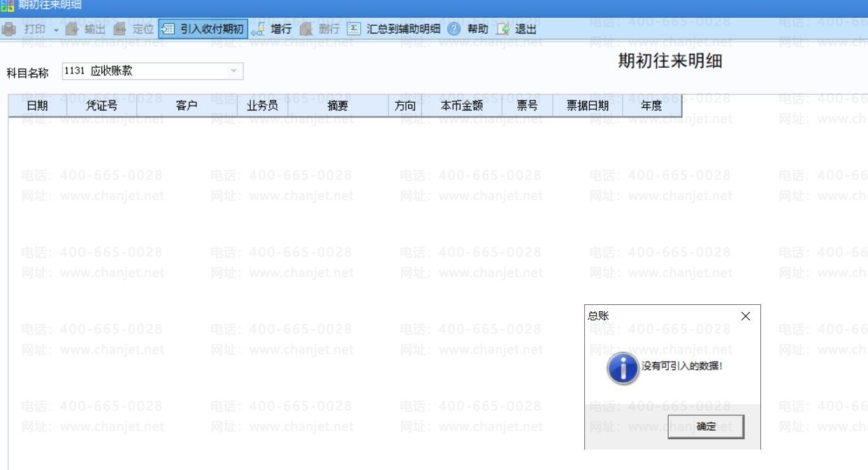Click the 删行 (Delete row) icon

(305, 29)
